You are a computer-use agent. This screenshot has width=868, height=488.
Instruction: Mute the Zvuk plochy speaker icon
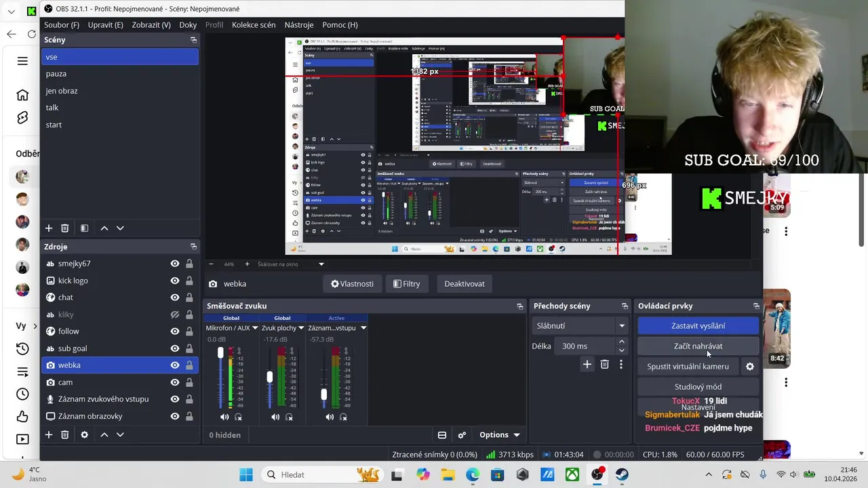click(275, 417)
